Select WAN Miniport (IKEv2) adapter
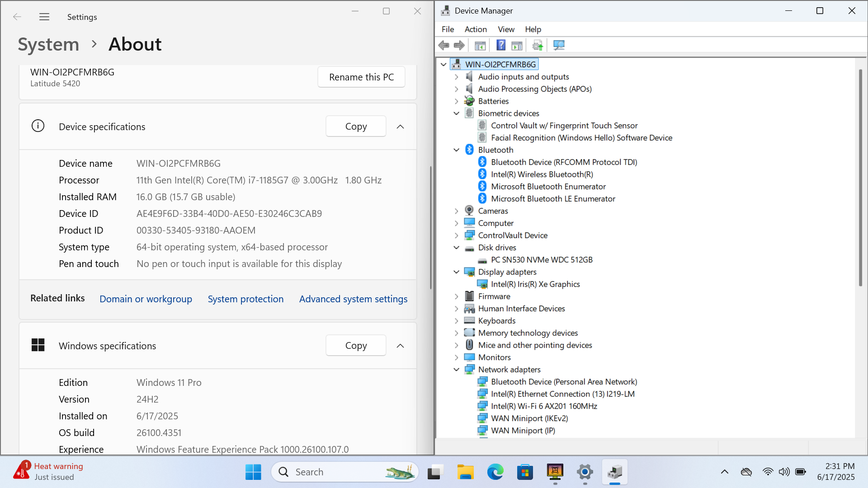This screenshot has height=488, width=868. pos(529,418)
